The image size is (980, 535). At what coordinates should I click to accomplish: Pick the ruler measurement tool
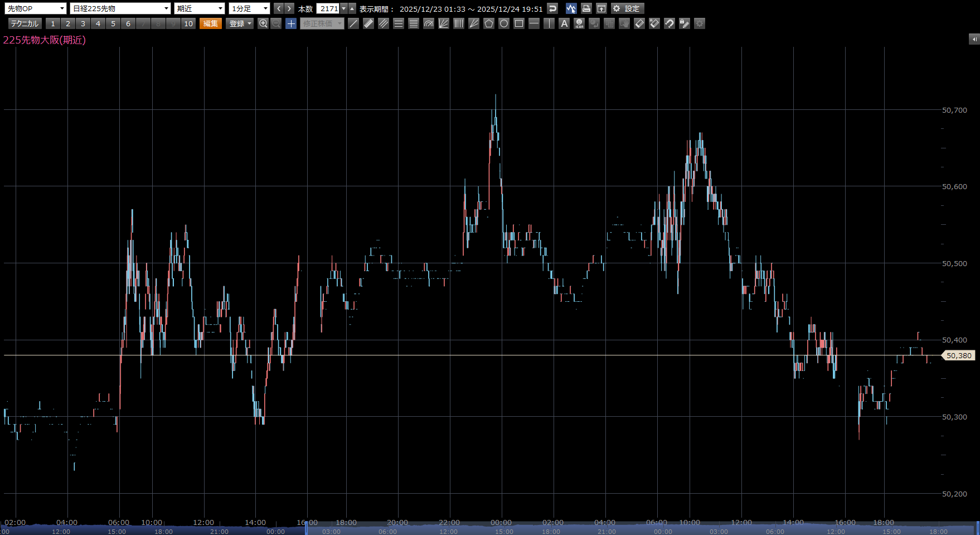coord(368,23)
